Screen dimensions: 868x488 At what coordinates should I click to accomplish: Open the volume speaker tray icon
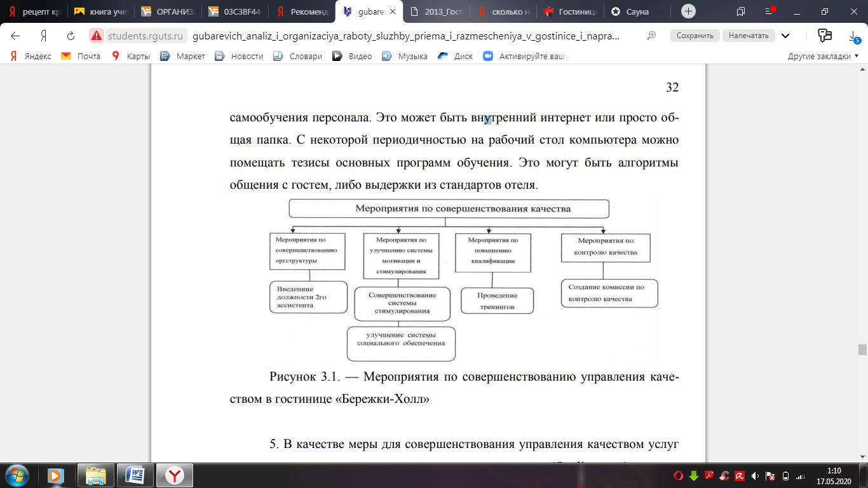click(755, 476)
